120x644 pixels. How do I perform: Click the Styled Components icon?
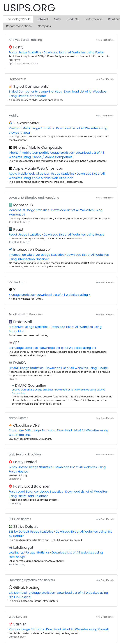[10, 86]
